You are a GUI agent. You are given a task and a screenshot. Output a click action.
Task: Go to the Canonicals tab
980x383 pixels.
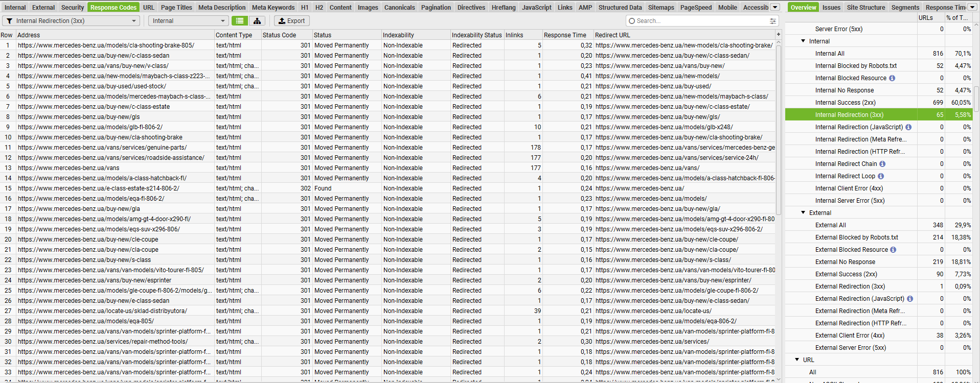400,7
